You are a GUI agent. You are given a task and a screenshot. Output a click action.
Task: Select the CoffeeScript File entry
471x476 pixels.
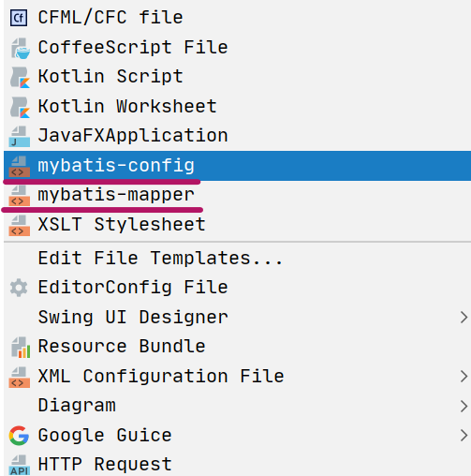[x=237, y=48]
